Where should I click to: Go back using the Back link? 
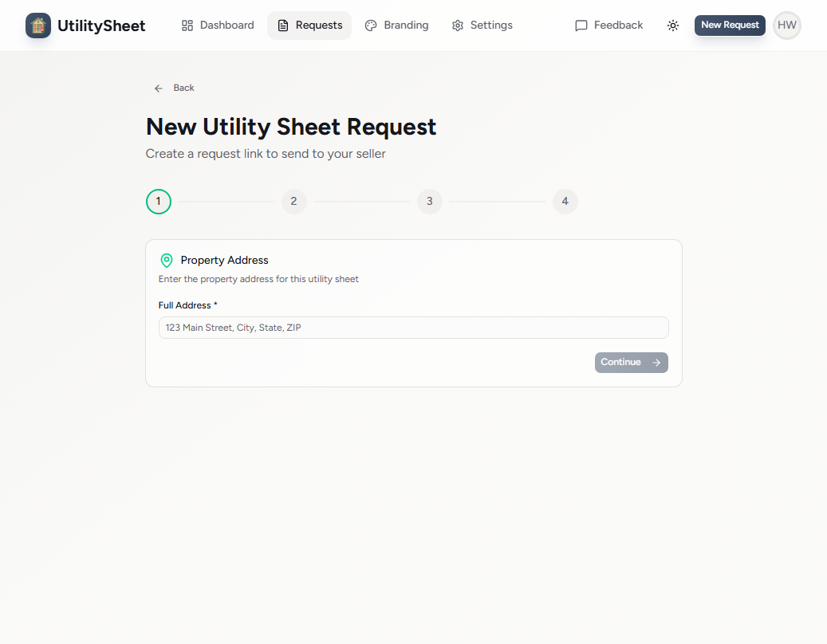[174, 88]
